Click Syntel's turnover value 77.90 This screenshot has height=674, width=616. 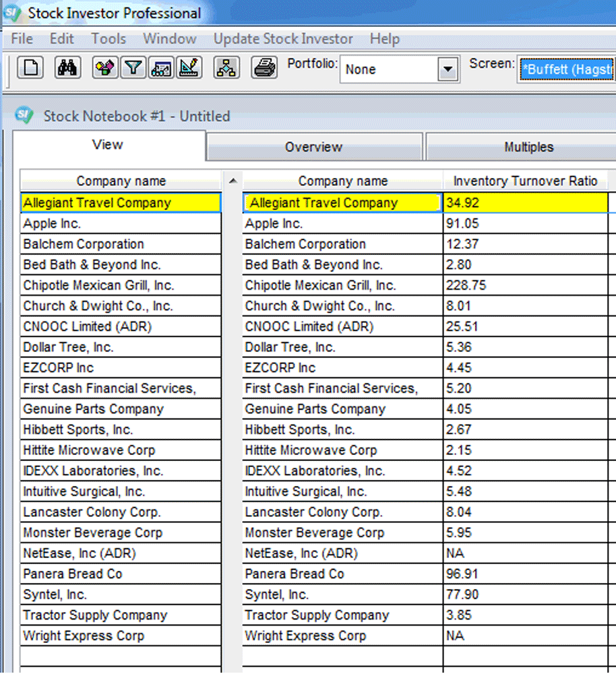coord(525,595)
